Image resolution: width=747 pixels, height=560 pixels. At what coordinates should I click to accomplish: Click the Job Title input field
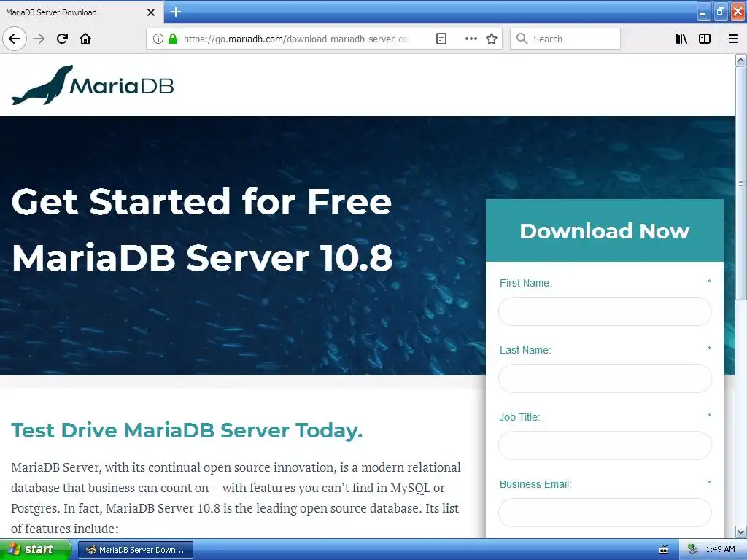click(x=605, y=446)
